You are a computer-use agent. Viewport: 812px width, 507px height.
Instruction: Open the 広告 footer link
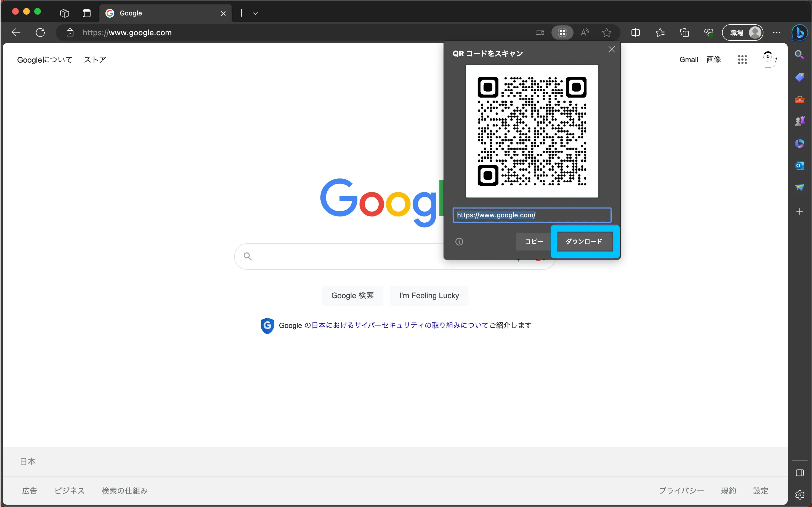coord(30,491)
